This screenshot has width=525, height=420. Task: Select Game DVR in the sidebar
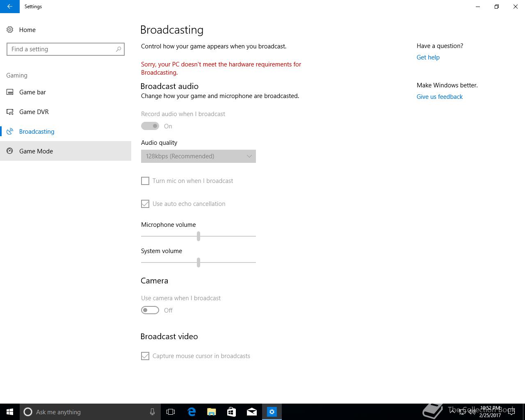point(66,112)
